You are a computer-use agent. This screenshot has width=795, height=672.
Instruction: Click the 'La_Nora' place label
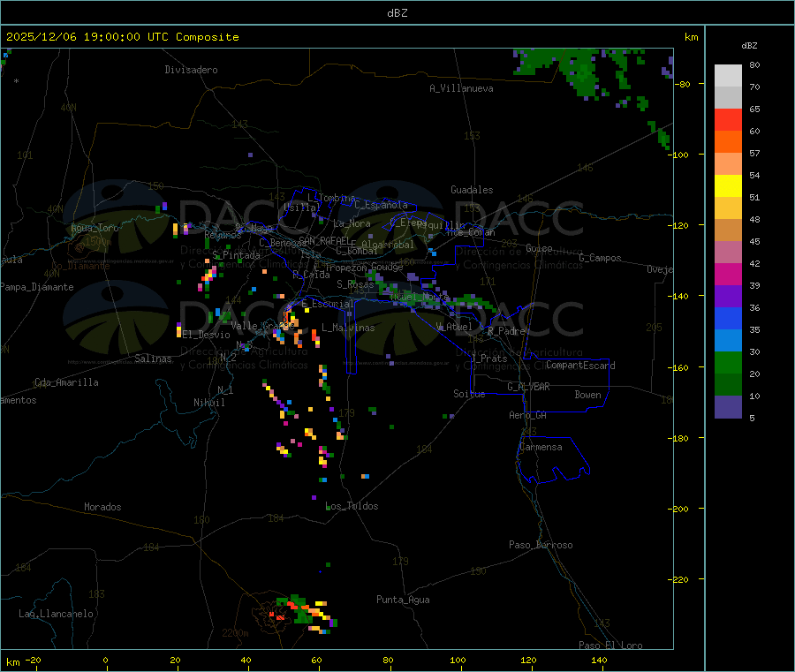coord(352,223)
